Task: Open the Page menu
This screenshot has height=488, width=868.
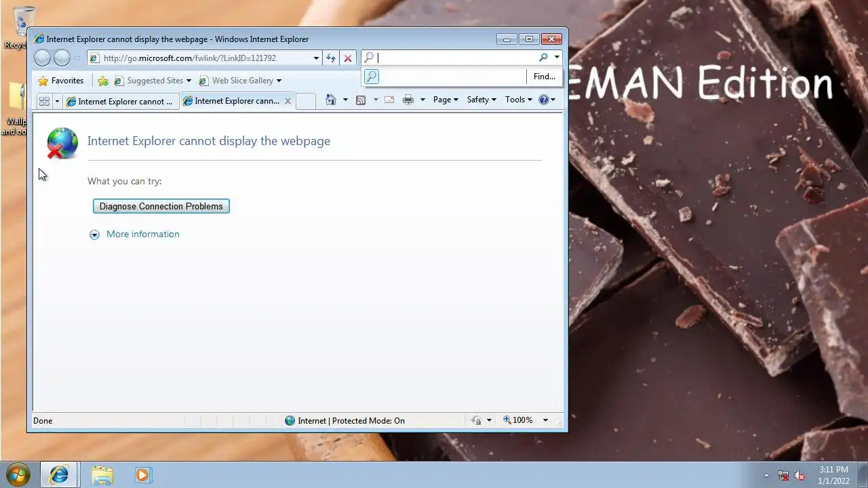Action: coord(446,100)
